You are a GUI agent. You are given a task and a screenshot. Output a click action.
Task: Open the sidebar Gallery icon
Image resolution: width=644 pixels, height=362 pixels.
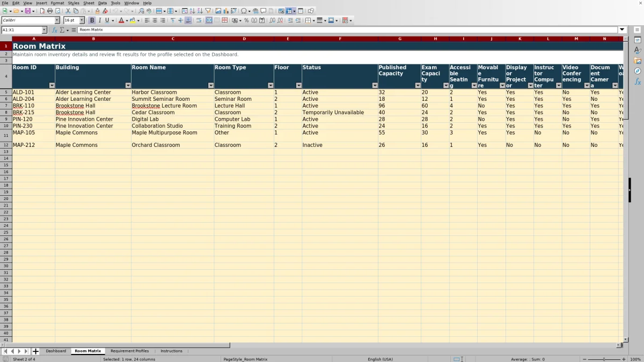point(638,61)
